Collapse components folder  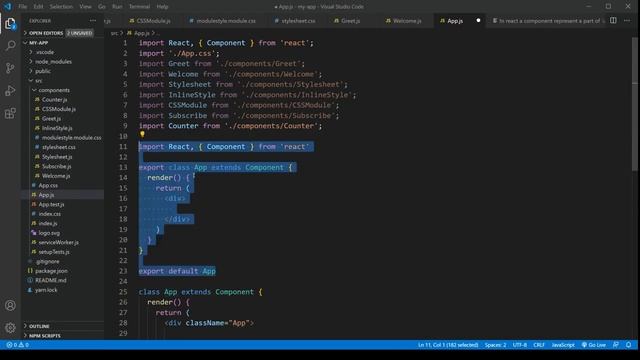(62, 90)
